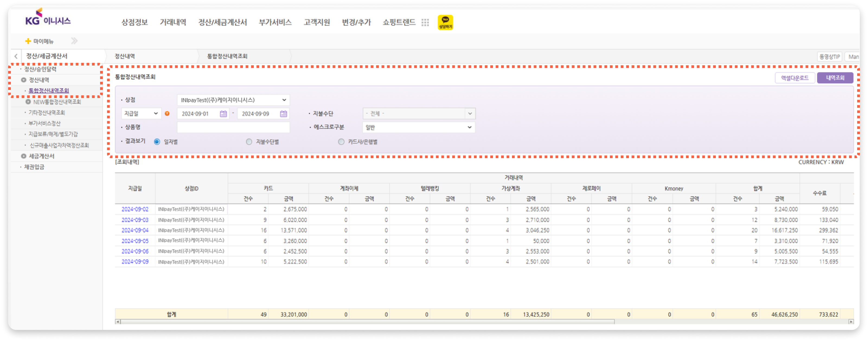Select 부가서비스정산 in sidebar
The height and width of the screenshot is (341, 868).
(x=44, y=123)
